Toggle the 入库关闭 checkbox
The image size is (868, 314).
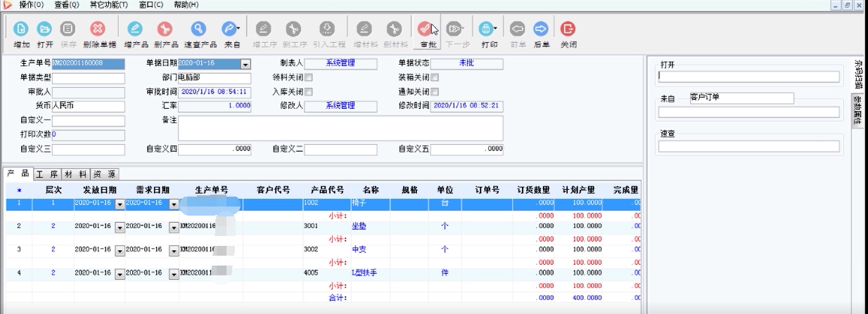[308, 92]
